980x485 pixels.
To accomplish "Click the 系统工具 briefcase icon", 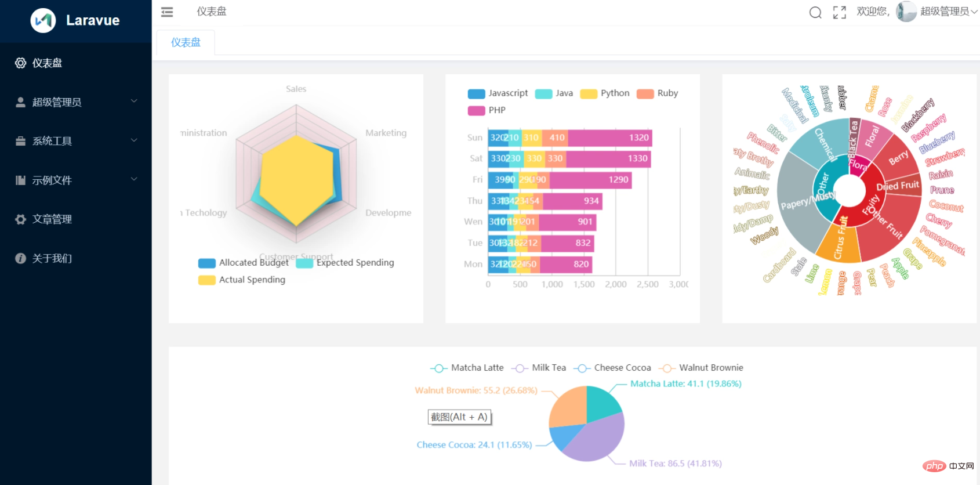I will pos(20,141).
